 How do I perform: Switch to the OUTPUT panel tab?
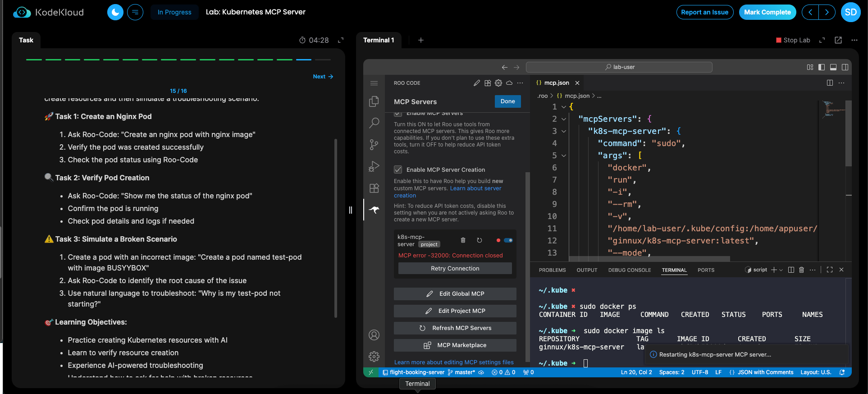587,270
